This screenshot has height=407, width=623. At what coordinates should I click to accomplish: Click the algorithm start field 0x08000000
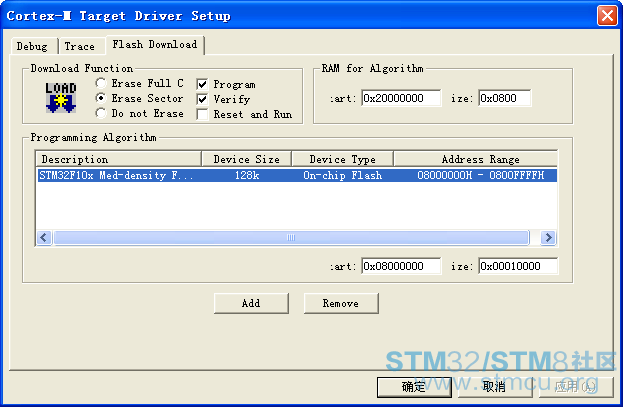401,266
